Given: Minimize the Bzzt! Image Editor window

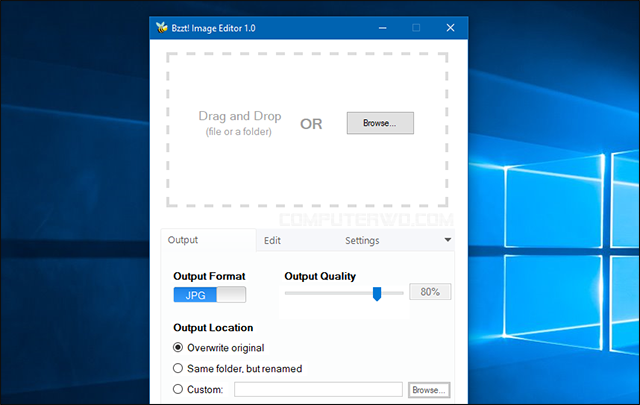Looking at the screenshot, I should 382,28.
